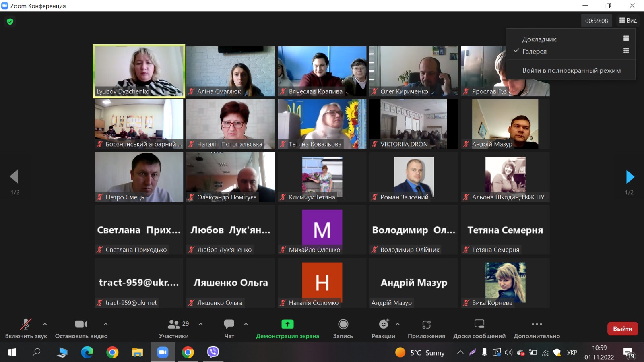This screenshot has width=644, height=362.
Task: Click the volume speaker tray icon
Action: (x=509, y=352)
